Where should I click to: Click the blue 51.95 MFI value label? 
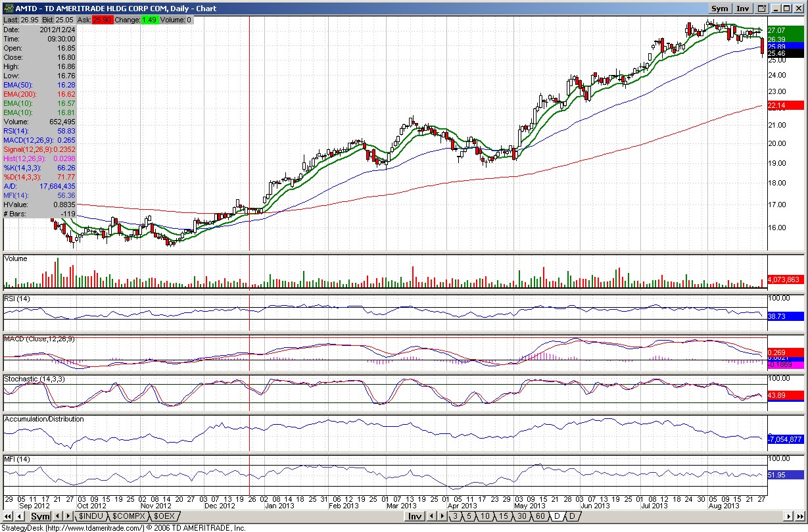[786, 474]
